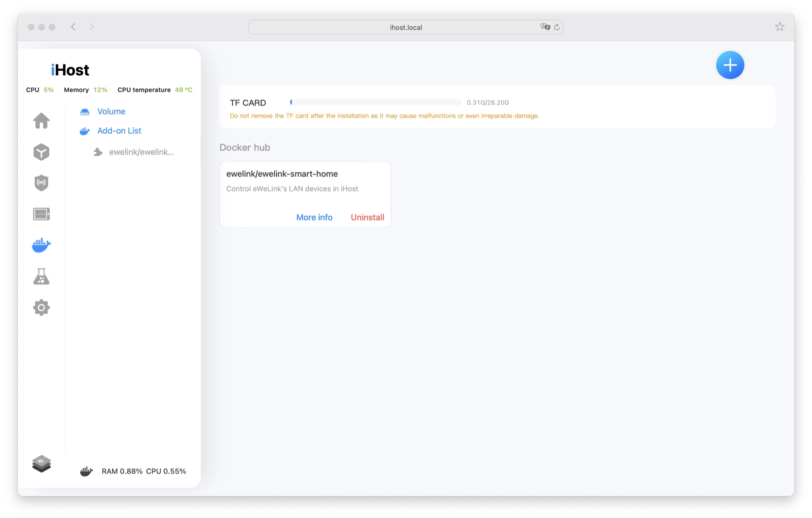812x518 pixels.
Task: Uninstall the ewelink-smart-home add-on
Action: tap(367, 217)
